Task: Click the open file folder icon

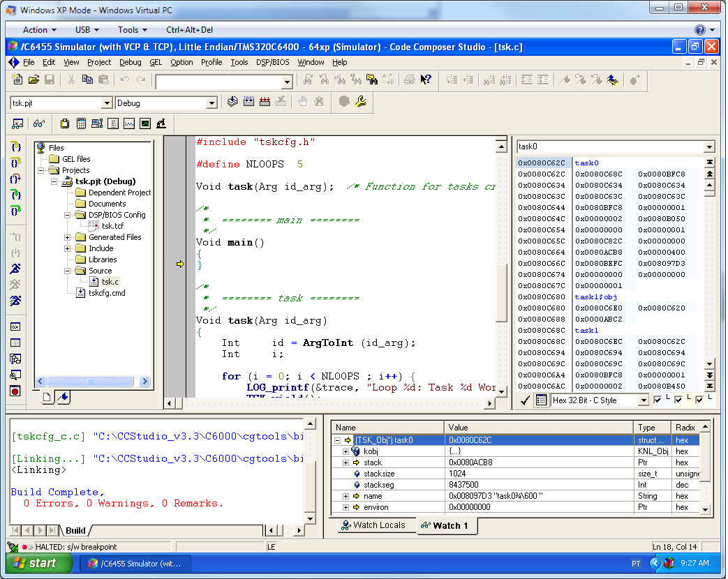Action: pos(34,80)
